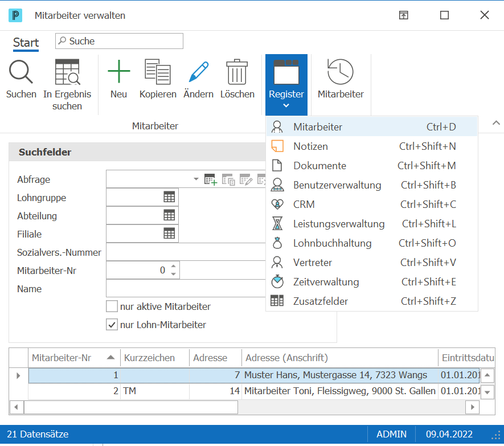Decrease Mitarbeiter-Nr spinner value

[x=173, y=274]
